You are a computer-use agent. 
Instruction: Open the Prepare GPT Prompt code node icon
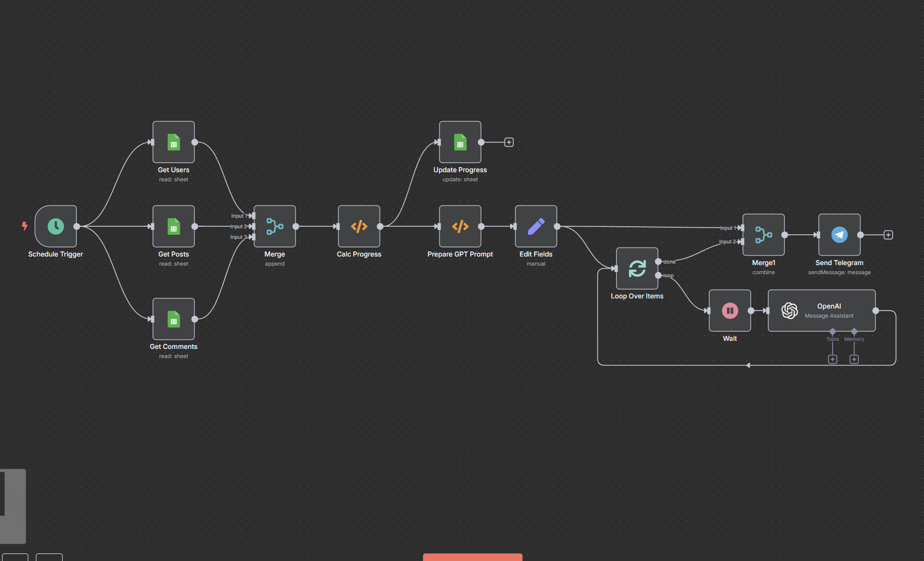pos(460,226)
